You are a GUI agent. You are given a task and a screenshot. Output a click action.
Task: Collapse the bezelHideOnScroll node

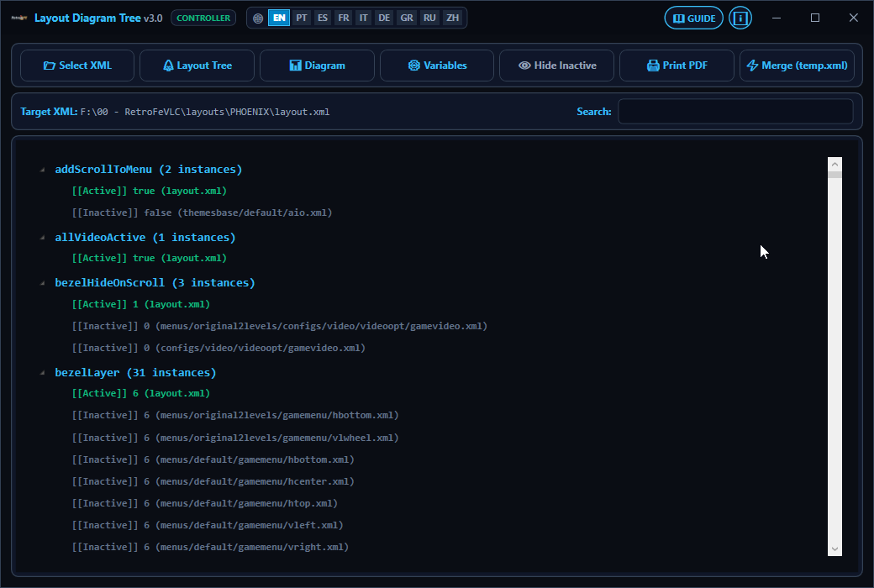(x=42, y=283)
